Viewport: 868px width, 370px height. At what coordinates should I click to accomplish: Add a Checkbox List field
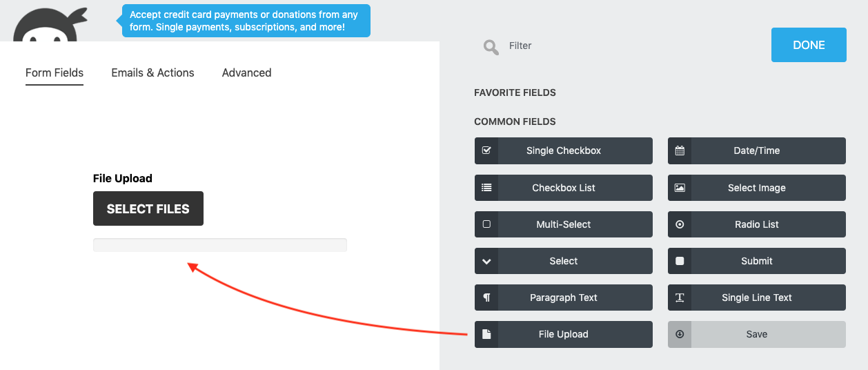click(x=564, y=188)
